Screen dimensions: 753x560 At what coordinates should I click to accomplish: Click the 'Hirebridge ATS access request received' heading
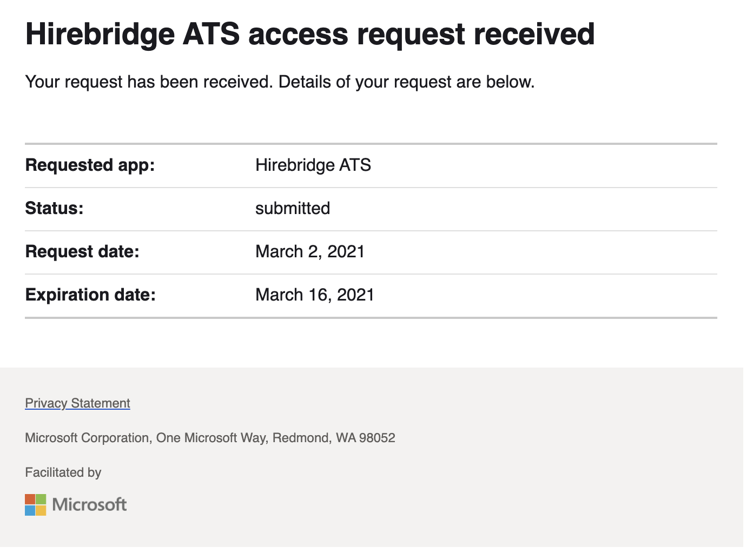coord(309,34)
